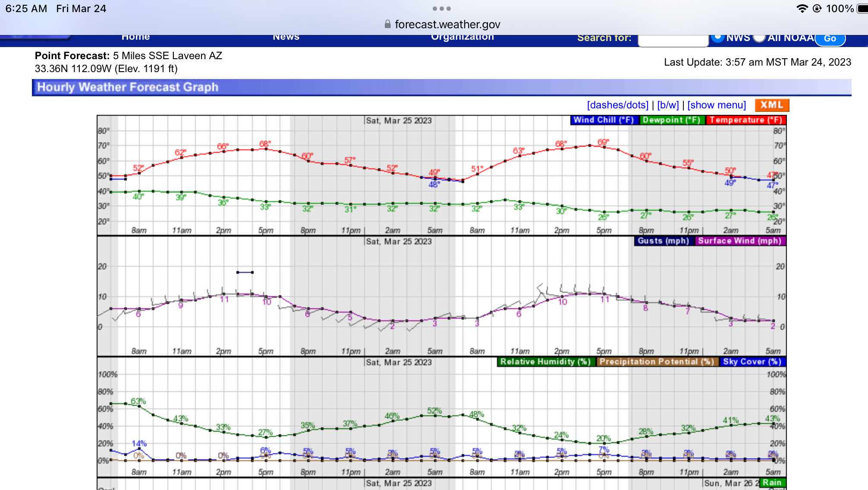Image resolution: width=868 pixels, height=490 pixels.
Task: Click the Wind Chill legend label
Action: point(604,120)
